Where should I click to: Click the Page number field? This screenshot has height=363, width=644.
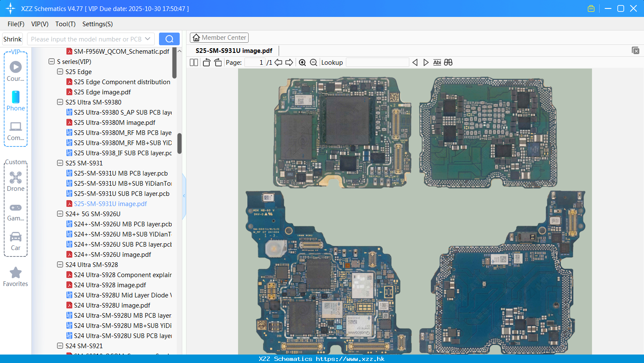pyautogui.click(x=255, y=62)
